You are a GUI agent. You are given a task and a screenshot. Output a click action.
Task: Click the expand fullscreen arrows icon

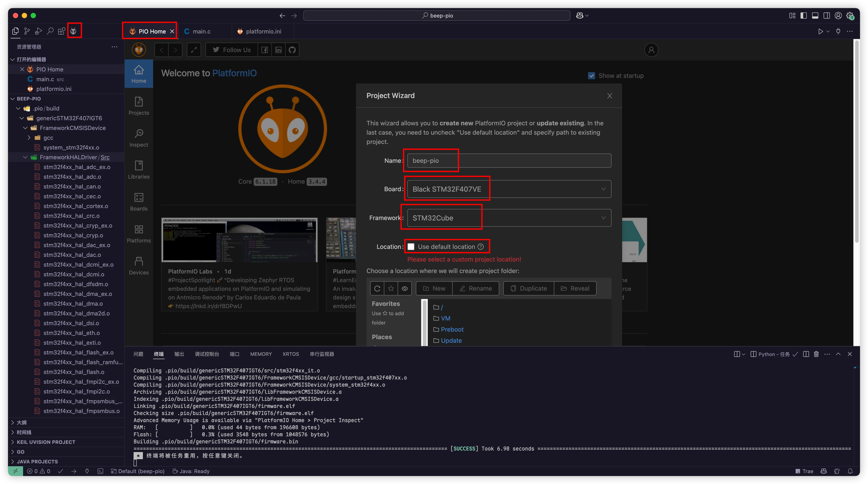(x=194, y=50)
